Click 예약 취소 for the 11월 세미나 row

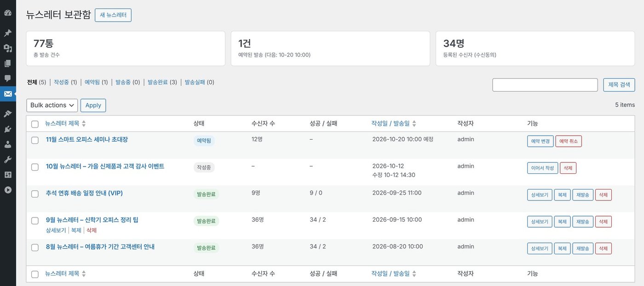569,141
